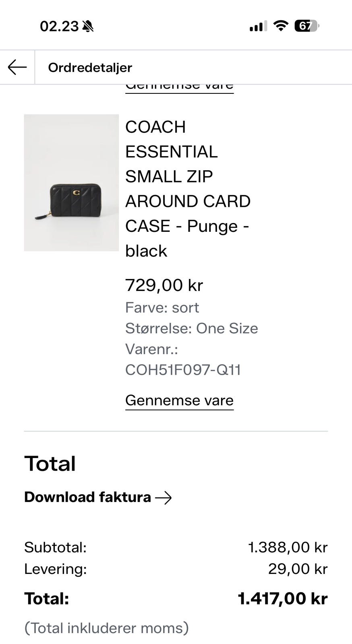The height and width of the screenshot is (644, 352).
Task: Tap the Ordredetaljer page title
Action: (x=90, y=67)
